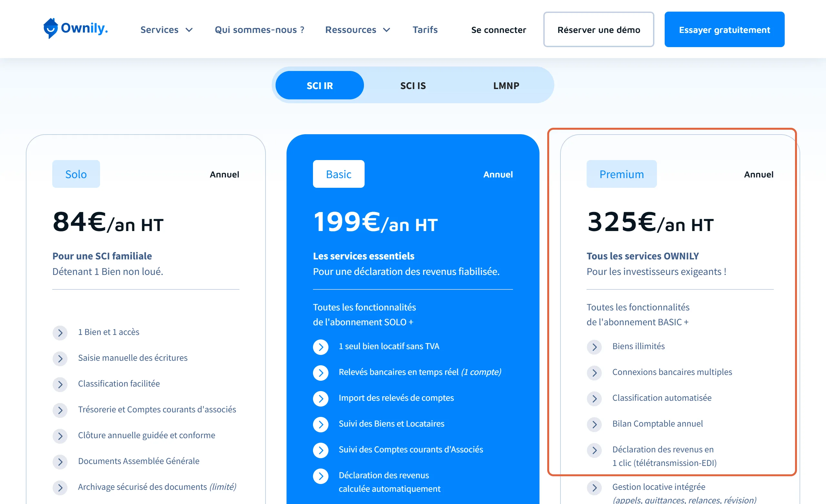Click chevron icon beside 'Trésorerie et Comptes courants d'associés'

60,410
